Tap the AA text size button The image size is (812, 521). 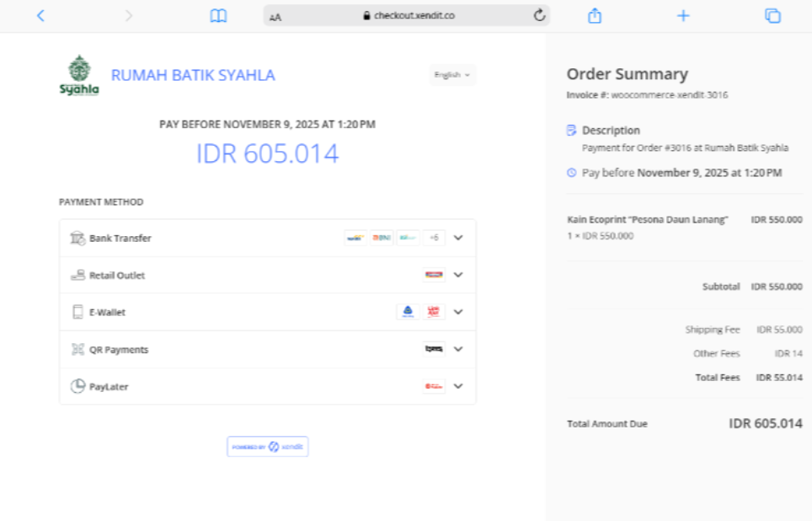(x=275, y=16)
